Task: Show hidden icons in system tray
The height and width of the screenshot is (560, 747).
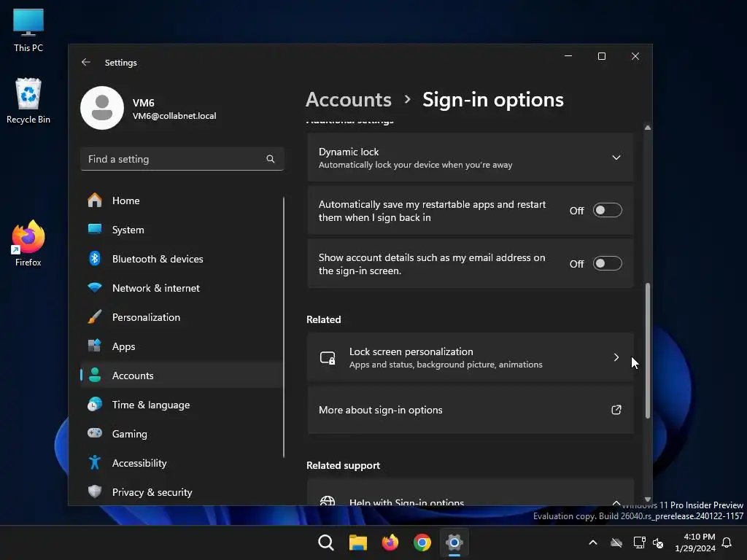Action: point(592,542)
